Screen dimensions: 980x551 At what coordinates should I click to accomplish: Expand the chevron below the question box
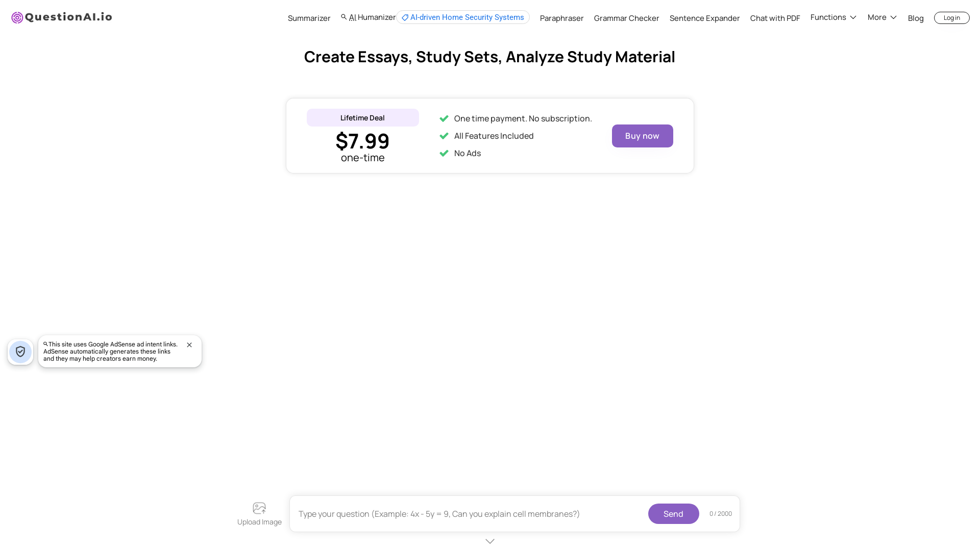click(x=490, y=541)
